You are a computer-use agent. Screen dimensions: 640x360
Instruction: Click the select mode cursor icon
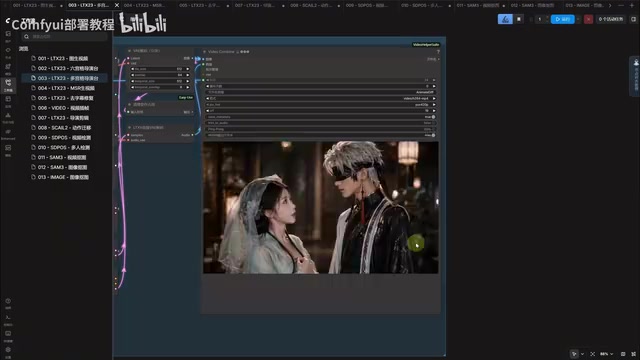pos(574,354)
